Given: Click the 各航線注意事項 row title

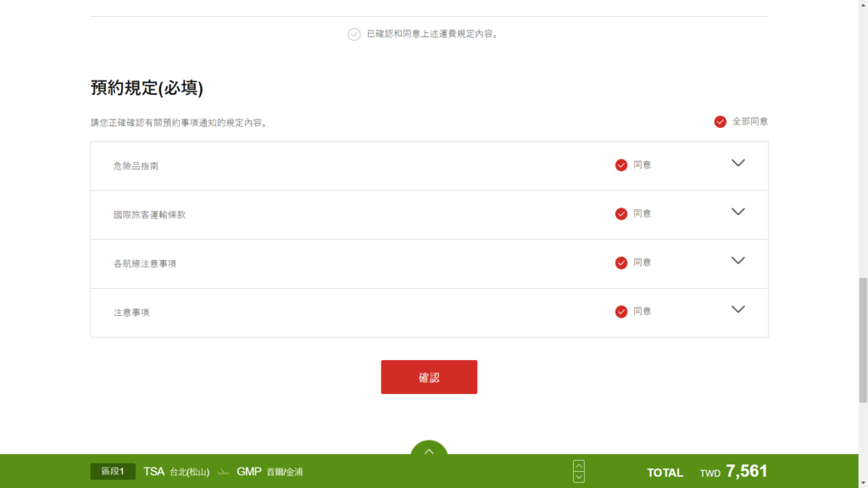Looking at the screenshot, I should (145, 263).
